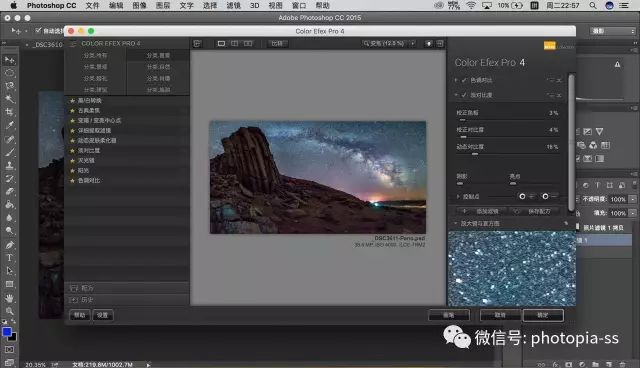Toggle favorite star for 详细提取滤镜
640x368 pixels.
coord(72,131)
